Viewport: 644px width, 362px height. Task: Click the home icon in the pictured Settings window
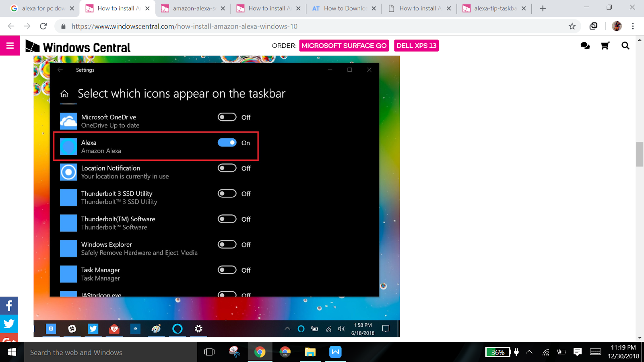(64, 94)
